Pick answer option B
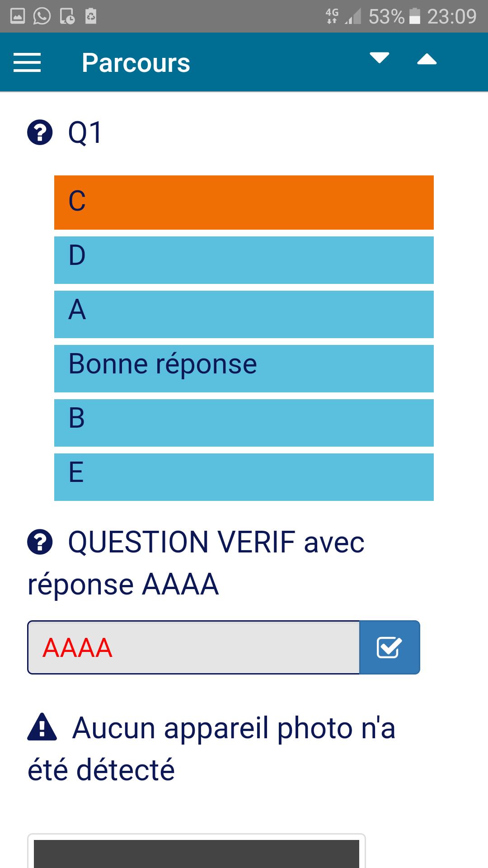Image resolution: width=488 pixels, height=868 pixels. tap(244, 423)
